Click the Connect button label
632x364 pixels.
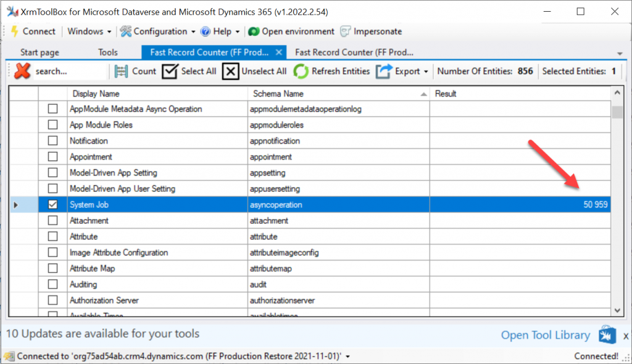[39, 31]
